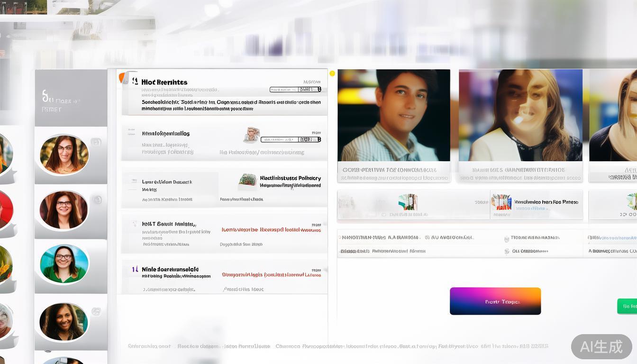The height and width of the screenshot is (364, 637).
Task: Click the small round icon beside the second sidebar avatar
Action: coord(97,200)
